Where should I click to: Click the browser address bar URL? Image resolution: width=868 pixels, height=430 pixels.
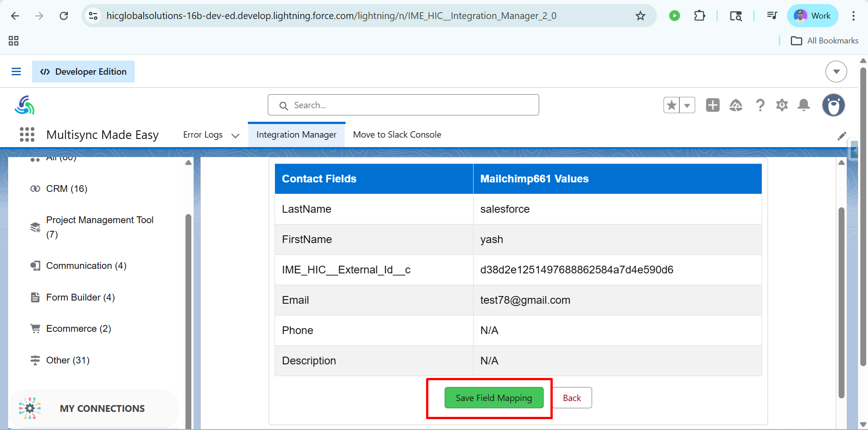click(331, 16)
